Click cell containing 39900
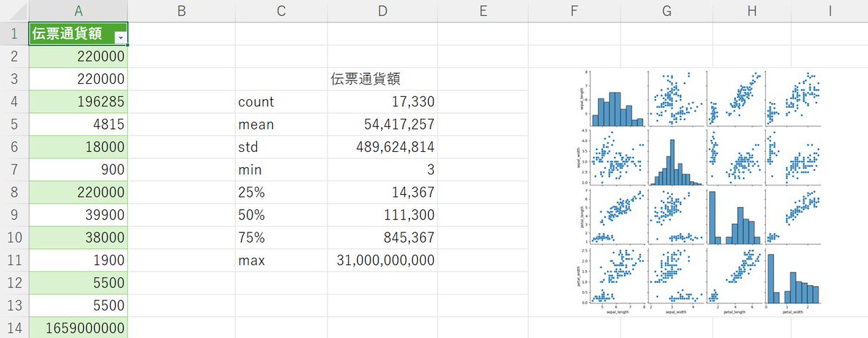The height and width of the screenshot is (338, 868). tap(79, 215)
